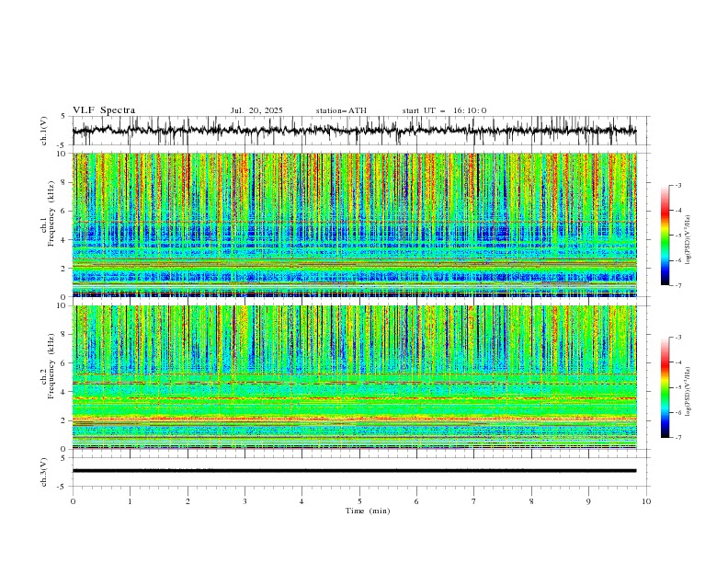Image resolution: width=728 pixels, height=563 pixels.
Task: Click the ch.2 'Frequency (kHz)' axis label
Action: [x=51, y=366]
